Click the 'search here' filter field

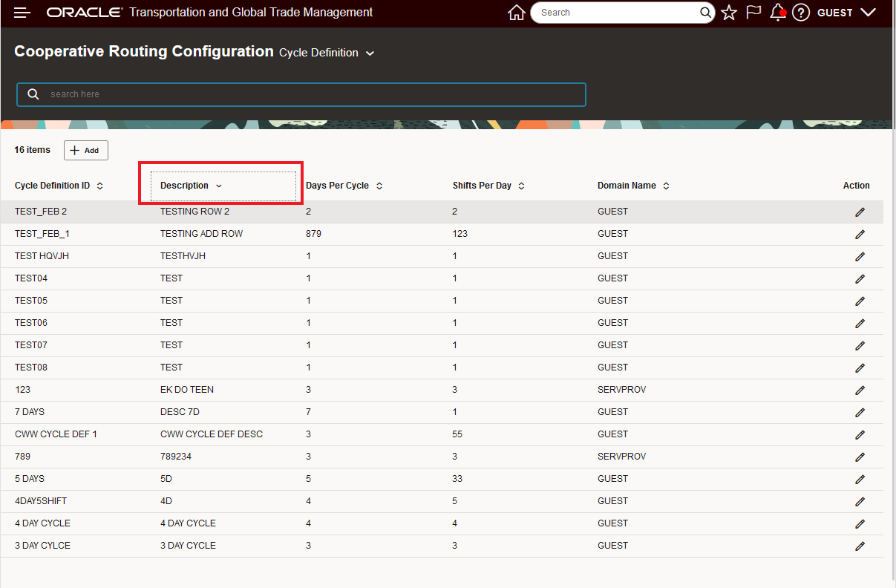click(x=301, y=94)
